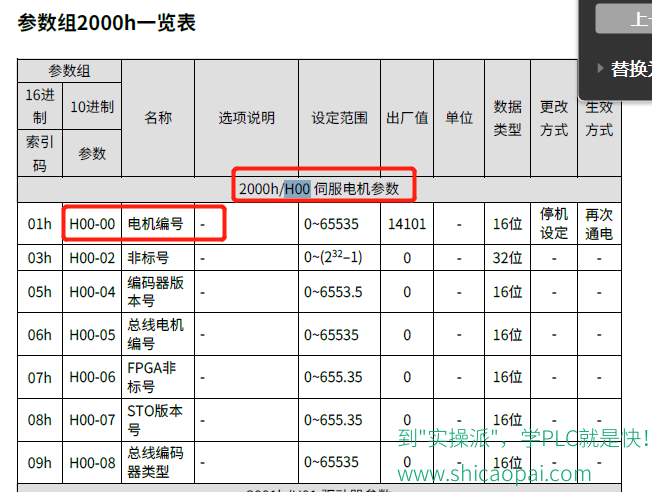Click index code 03h
This screenshot has width=652, height=492.
click(40, 258)
